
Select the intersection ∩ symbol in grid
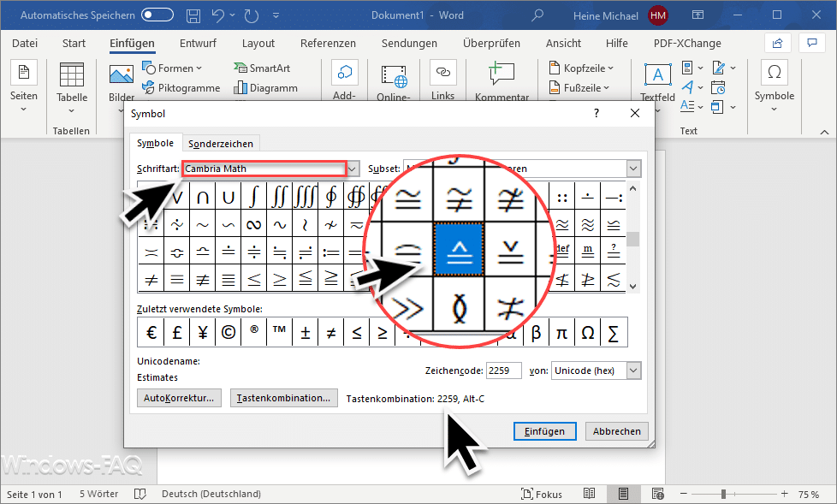[202, 197]
